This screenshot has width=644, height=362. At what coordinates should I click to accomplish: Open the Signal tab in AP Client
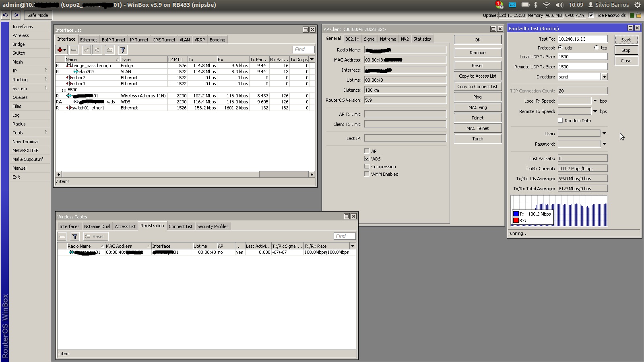[x=369, y=39]
